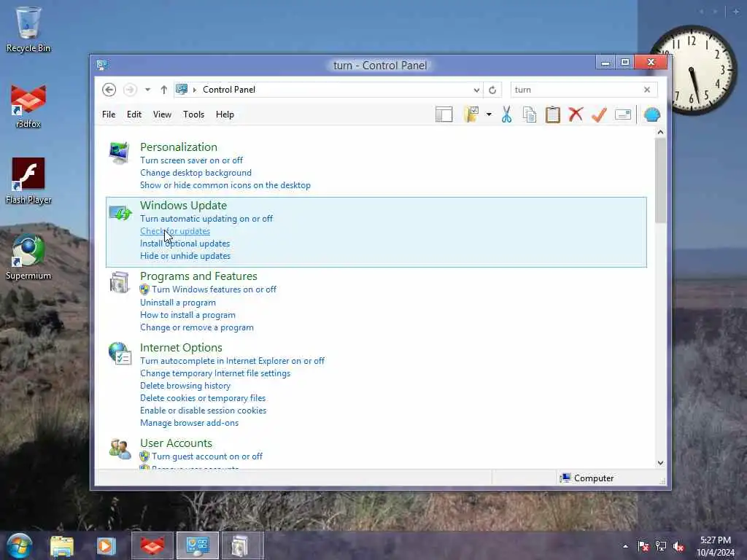Click the orange checkmark Properties toolbar icon
747x560 pixels.
coord(599,114)
